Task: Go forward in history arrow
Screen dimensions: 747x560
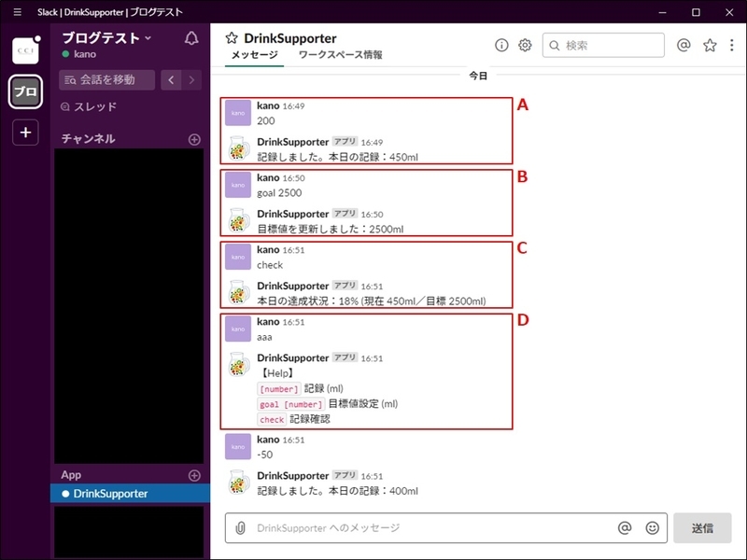Action: point(191,79)
